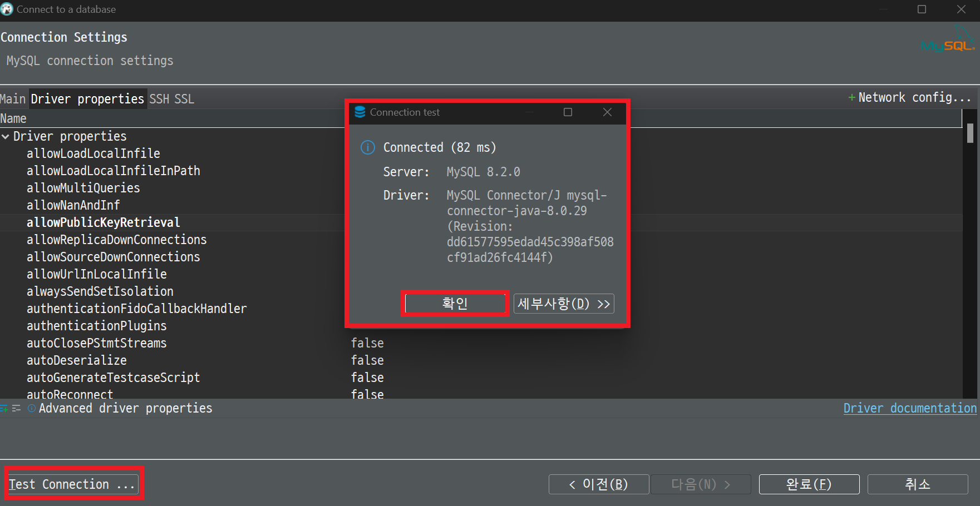This screenshot has height=506, width=980.
Task: Click the false value of autoClosePStmtStreams
Action: click(x=367, y=343)
